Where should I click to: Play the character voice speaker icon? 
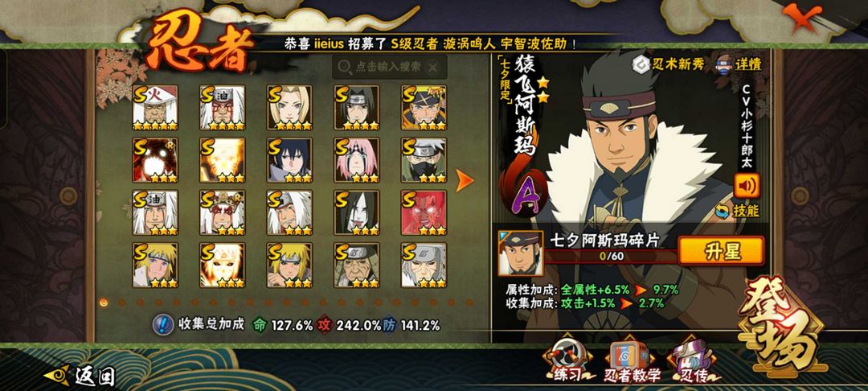pos(747,186)
